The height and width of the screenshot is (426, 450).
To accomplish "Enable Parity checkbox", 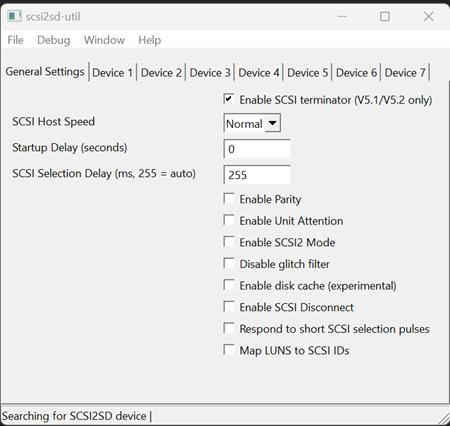I will point(229,198).
